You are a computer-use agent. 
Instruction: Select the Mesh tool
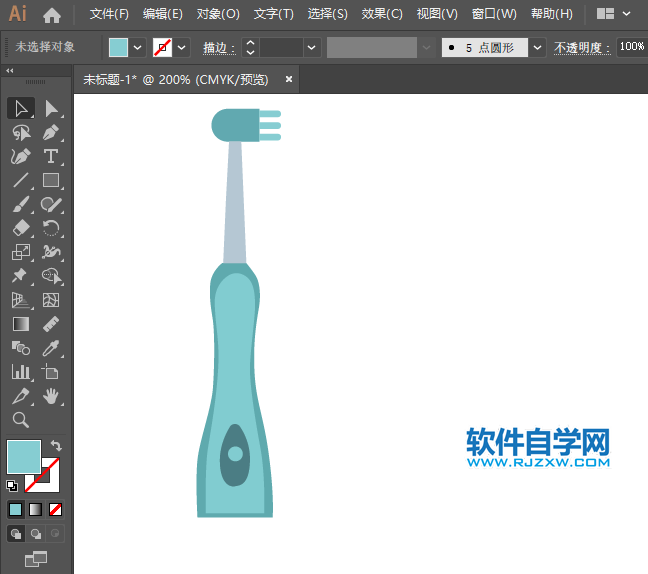tap(51, 300)
